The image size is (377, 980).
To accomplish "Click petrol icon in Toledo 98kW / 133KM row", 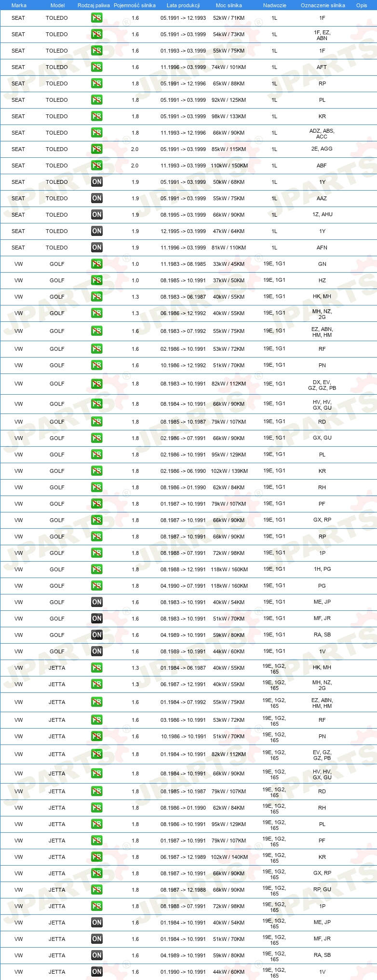I will [x=96, y=116].
